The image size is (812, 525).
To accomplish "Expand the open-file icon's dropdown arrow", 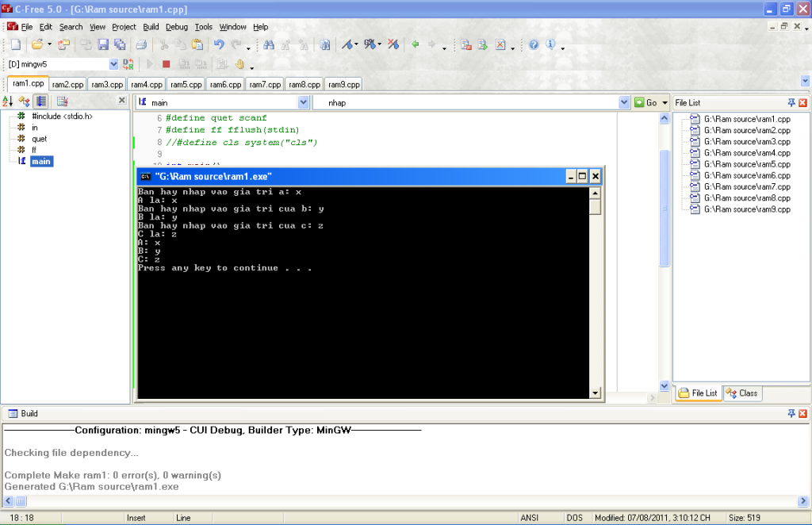I will click(50, 44).
